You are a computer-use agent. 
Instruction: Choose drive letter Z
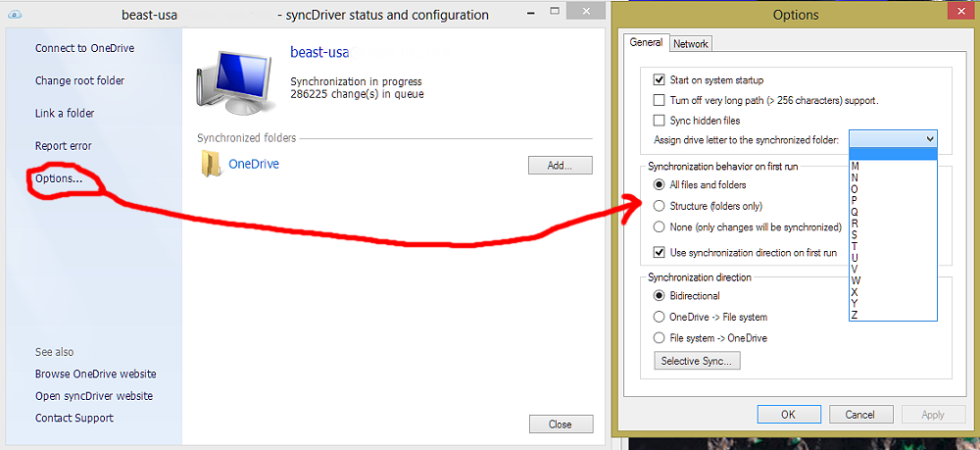tap(893, 315)
